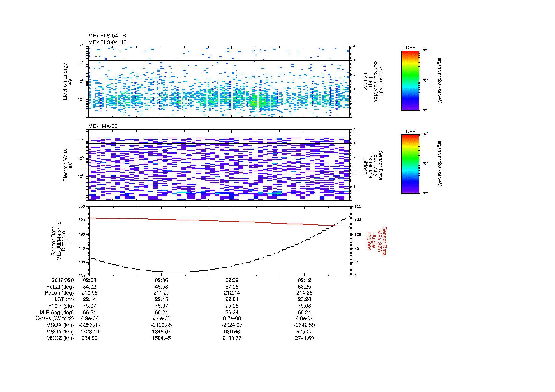This screenshot has height=392, width=555.
Task: Click the lower DEF color bar for IMA
Action: [x=410, y=164]
